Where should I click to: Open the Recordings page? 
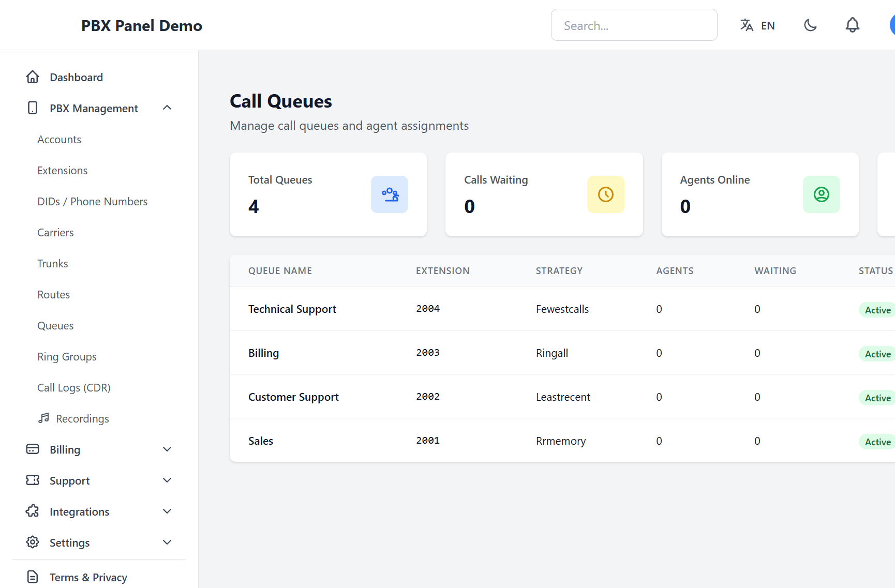[x=82, y=419]
